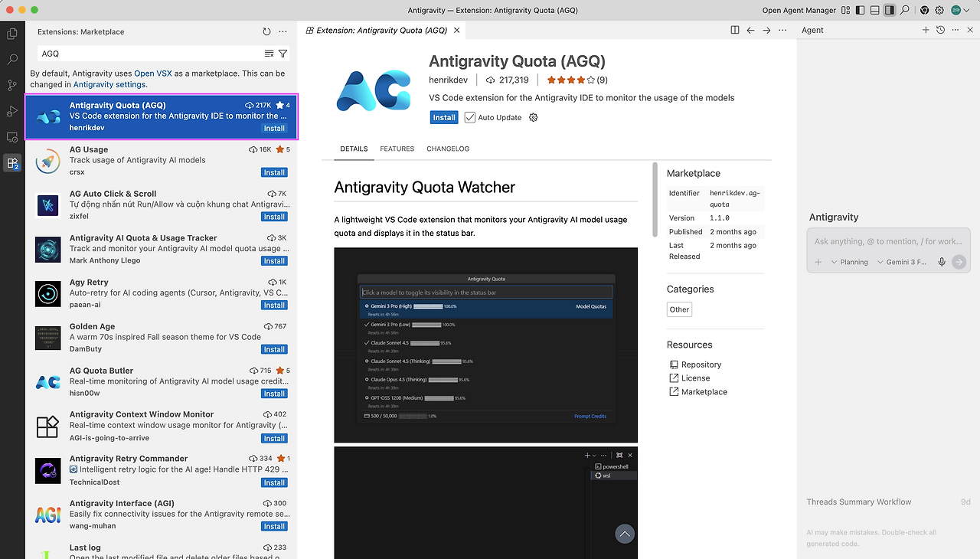Install Antigravity Quota (AGQ) from list row
Viewport: 980px width, 559px height.
[274, 128]
